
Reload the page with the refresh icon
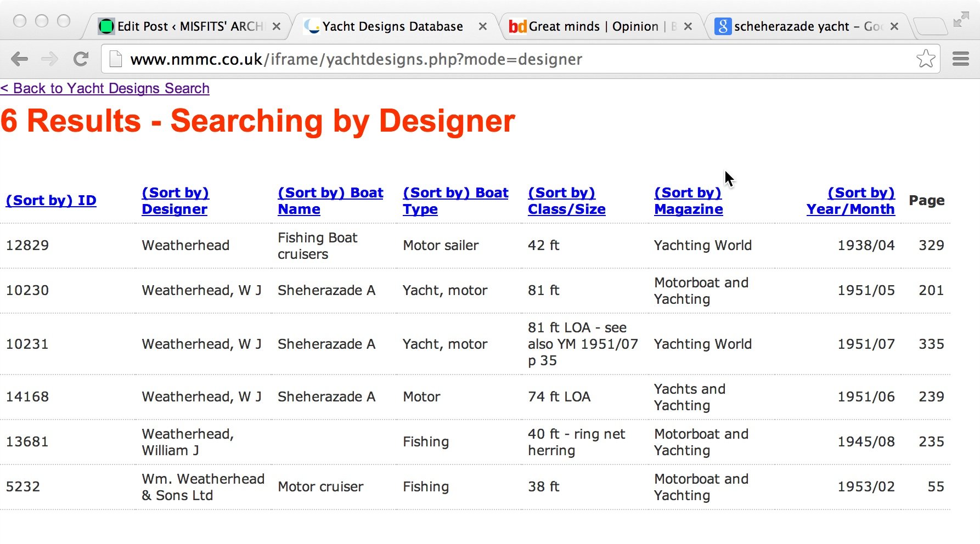point(81,59)
